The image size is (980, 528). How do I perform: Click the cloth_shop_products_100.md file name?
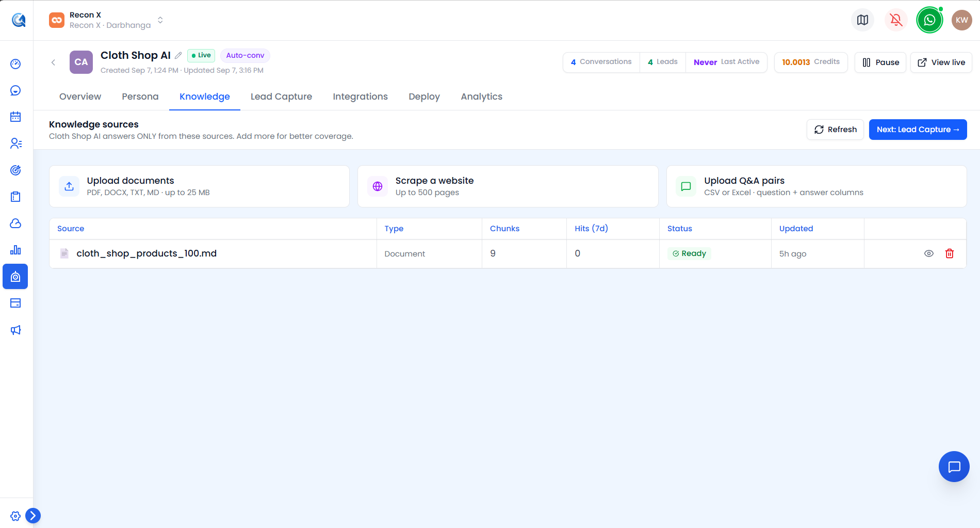[146, 253]
